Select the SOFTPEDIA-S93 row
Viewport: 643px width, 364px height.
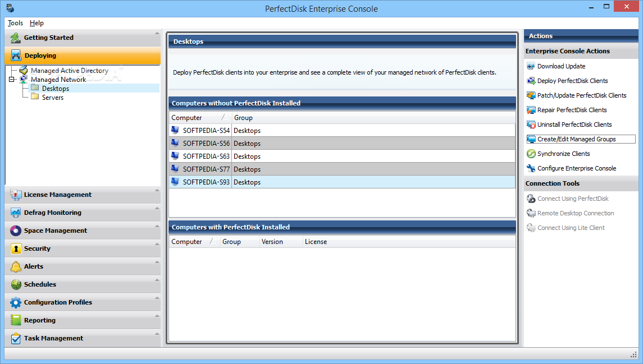pyautogui.click(x=342, y=182)
